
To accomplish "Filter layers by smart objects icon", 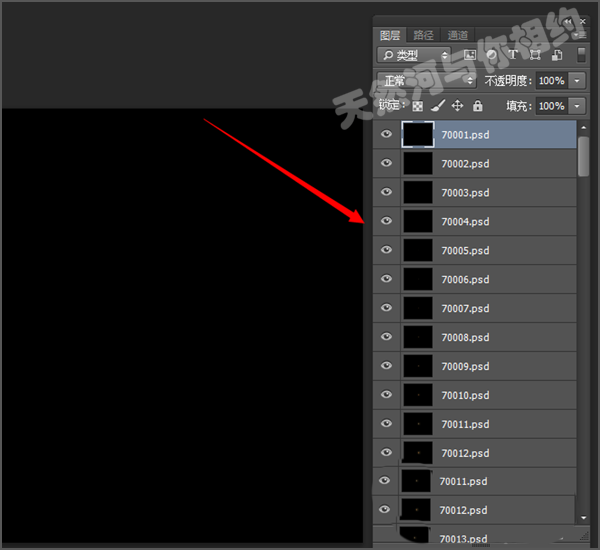I will point(557,55).
